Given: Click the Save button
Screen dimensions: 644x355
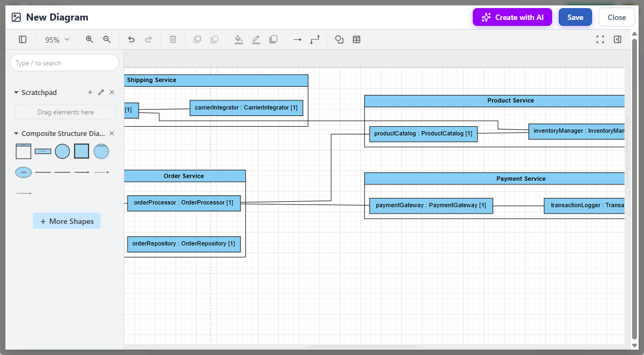Looking at the screenshot, I should click(x=575, y=17).
